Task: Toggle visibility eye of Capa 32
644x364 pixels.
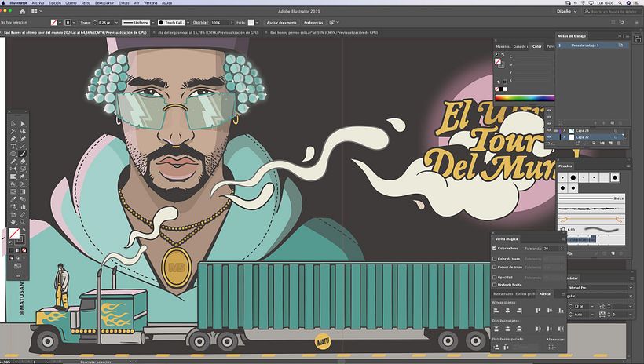Action: pyautogui.click(x=549, y=137)
